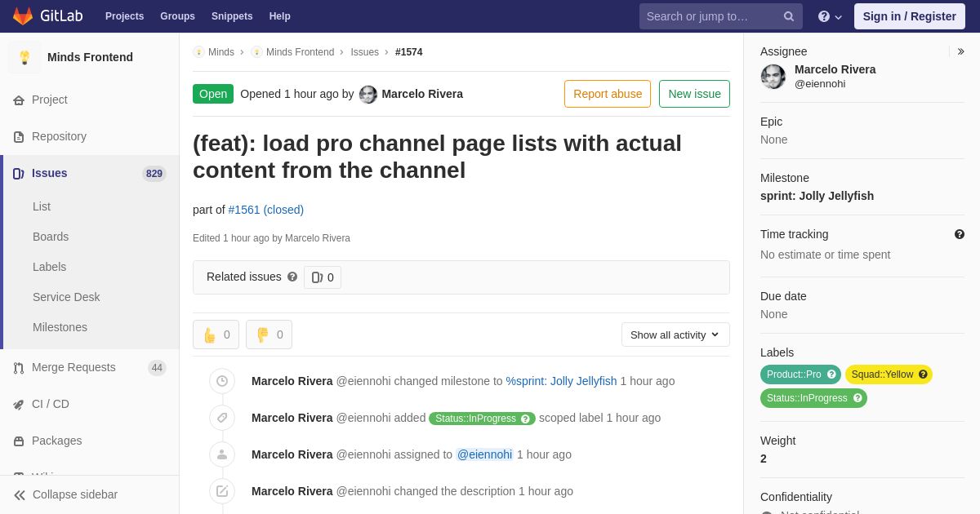The image size is (980, 514).
Task: Click assignee avatar in right sidebar
Action: coord(773,77)
